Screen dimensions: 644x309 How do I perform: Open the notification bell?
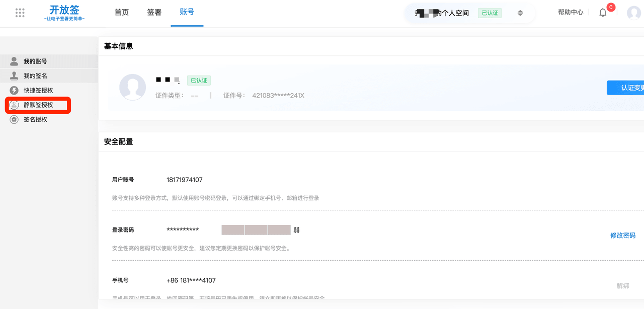click(x=603, y=13)
